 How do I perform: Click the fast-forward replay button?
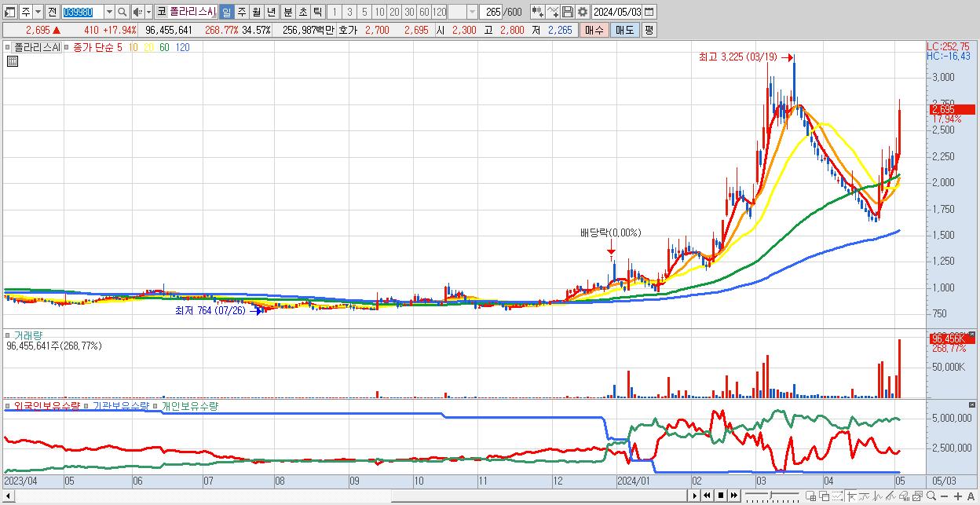(734, 496)
